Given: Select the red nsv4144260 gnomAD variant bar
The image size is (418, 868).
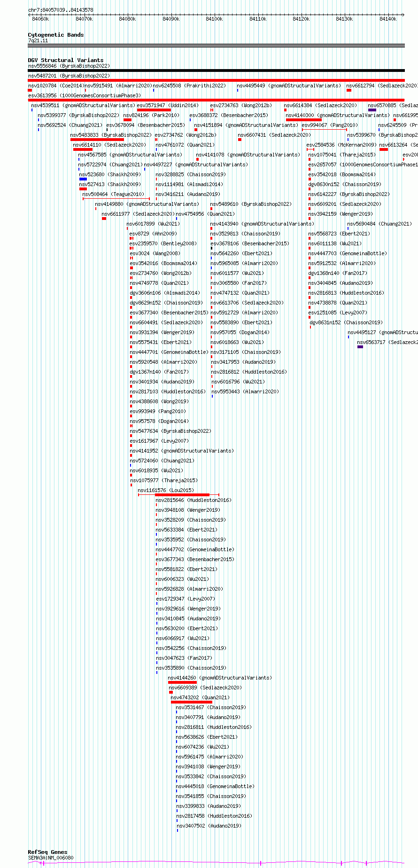Looking at the screenshot, I should [x=182, y=682].
